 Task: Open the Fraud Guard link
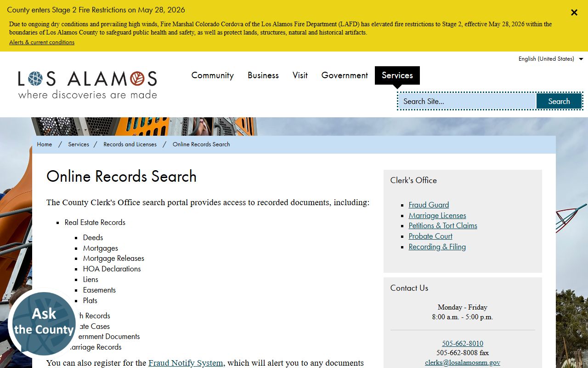point(429,205)
